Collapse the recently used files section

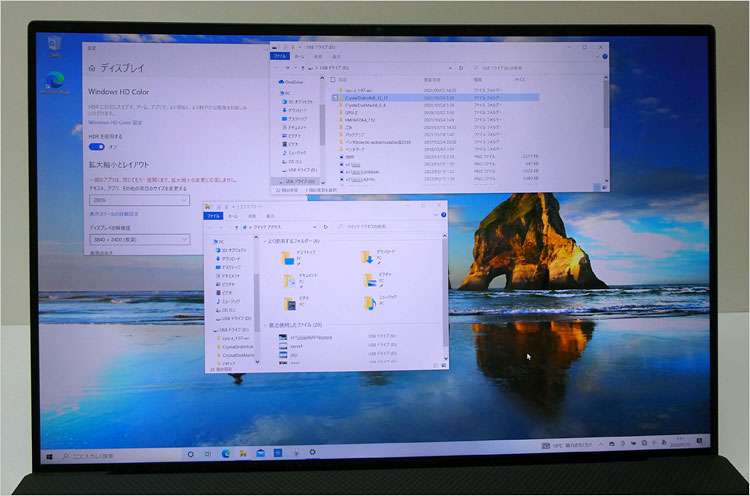pyautogui.click(x=263, y=325)
